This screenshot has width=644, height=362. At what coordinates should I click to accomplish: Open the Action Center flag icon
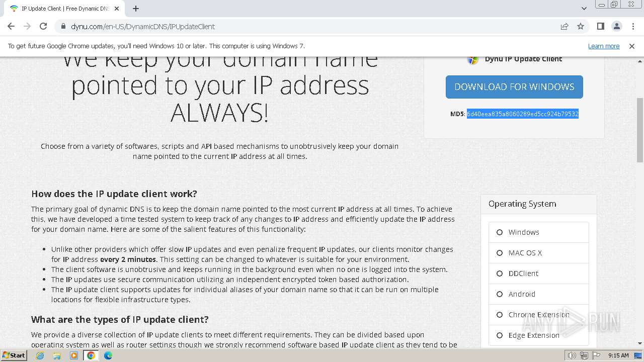click(x=596, y=355)
